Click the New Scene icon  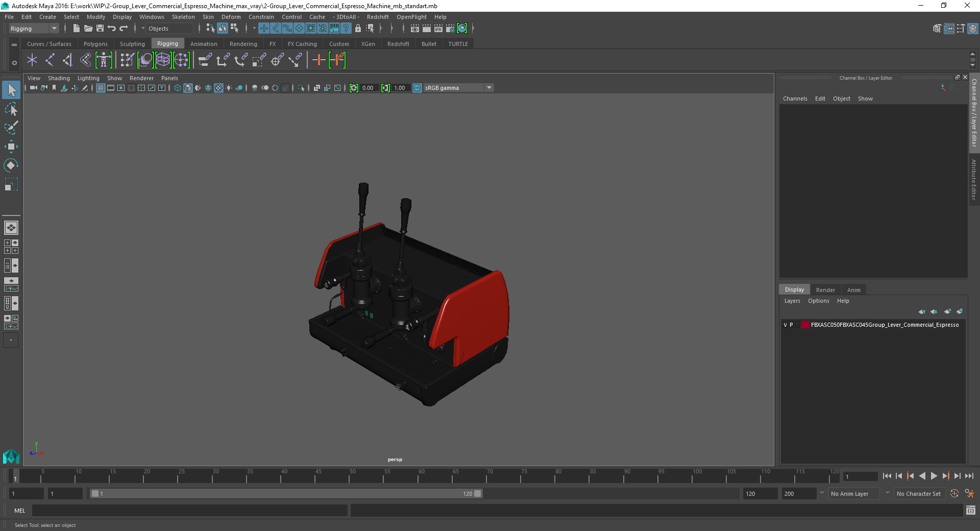click(76, 29)
